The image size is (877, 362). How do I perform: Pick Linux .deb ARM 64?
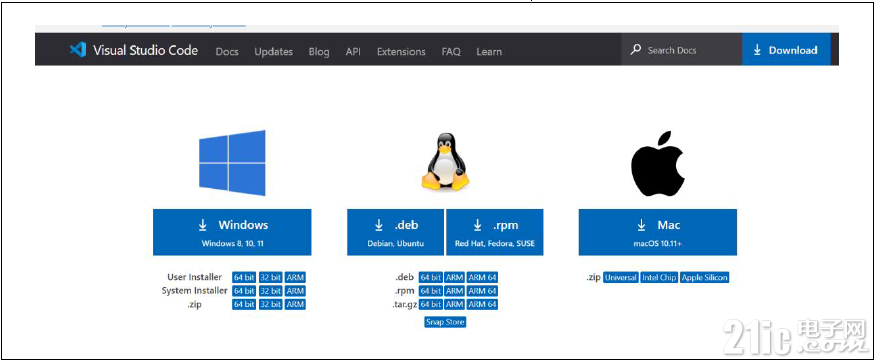pos(483,278)
